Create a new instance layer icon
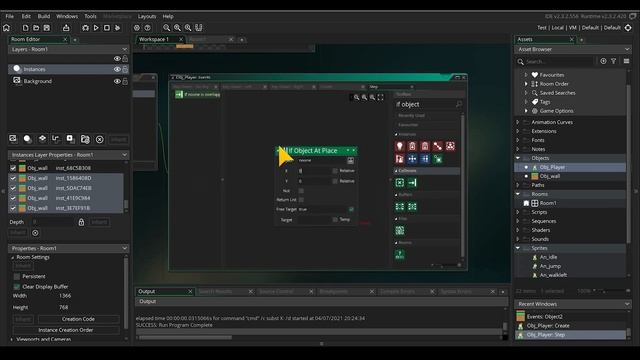The image size is (640, 360). point(27,139)
